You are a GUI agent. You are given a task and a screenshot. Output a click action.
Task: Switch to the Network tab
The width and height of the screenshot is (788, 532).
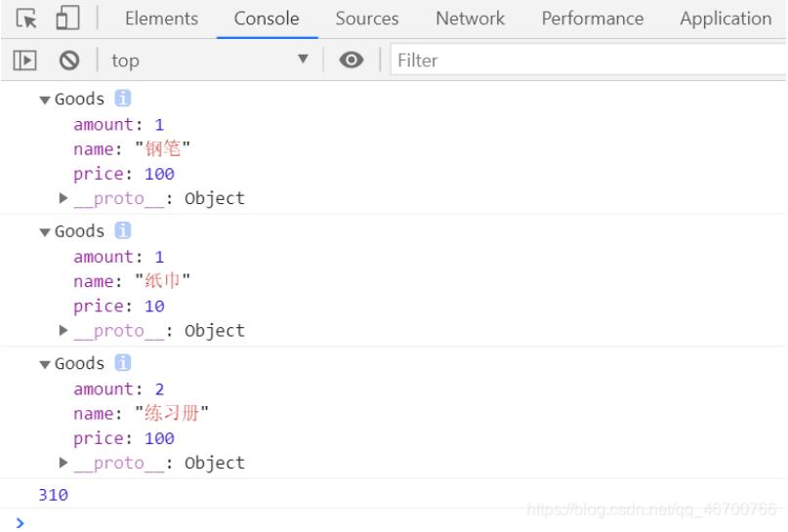coord(470,19)
